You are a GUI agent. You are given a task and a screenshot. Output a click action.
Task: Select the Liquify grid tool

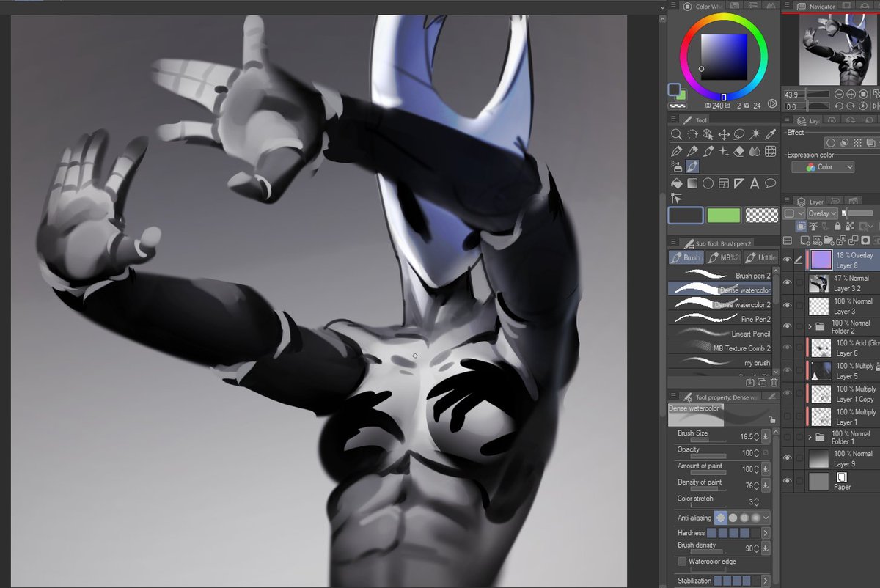pos(771,151)
